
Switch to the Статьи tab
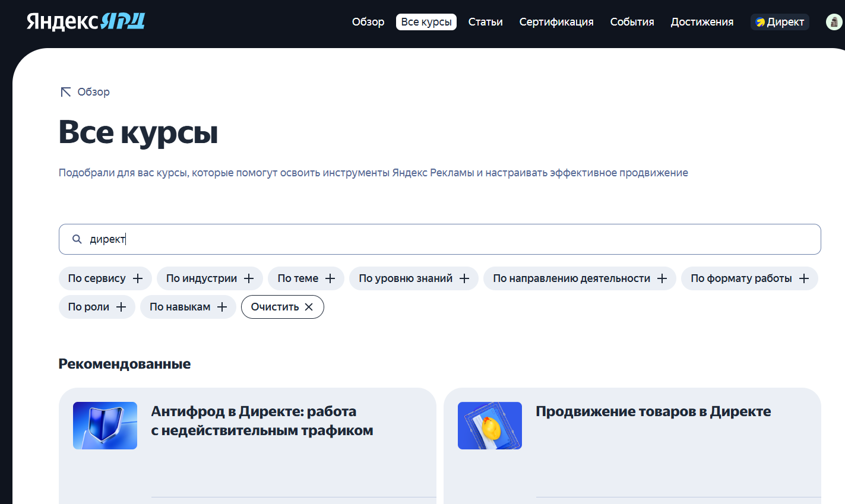click(x=485, y=22)
